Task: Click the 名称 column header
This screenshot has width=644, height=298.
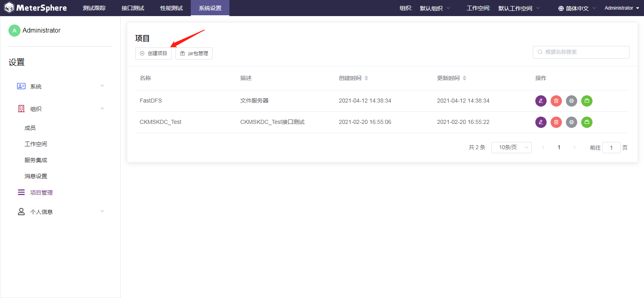Action: [145, 78]
